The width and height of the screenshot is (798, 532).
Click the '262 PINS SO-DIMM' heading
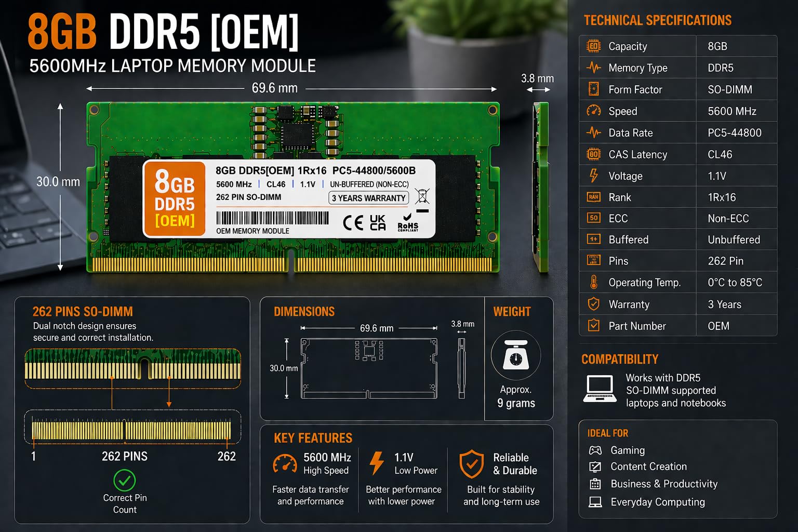pos(83,312)
